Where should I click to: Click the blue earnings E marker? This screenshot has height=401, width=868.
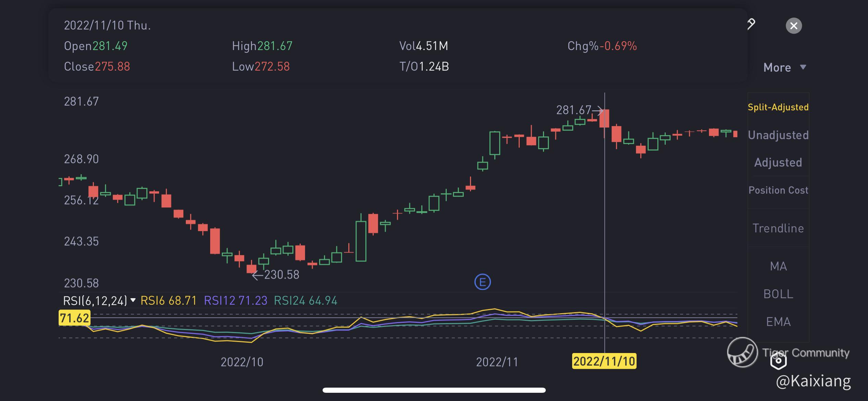click(x=482, y=282)
